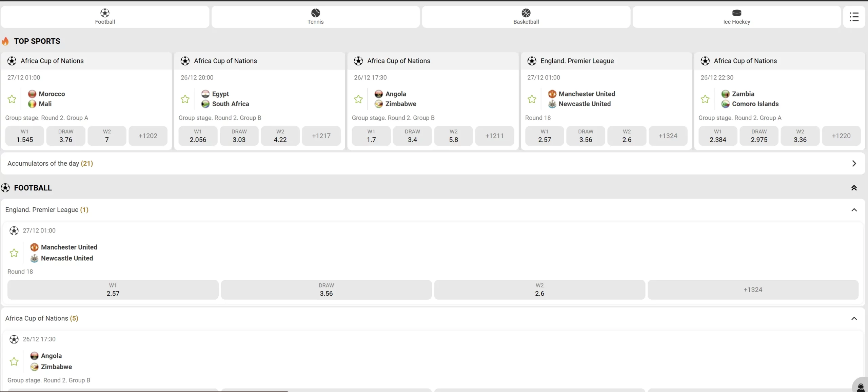Expand +1202 markets for Morocco vs Mali

tap(148, 136)
